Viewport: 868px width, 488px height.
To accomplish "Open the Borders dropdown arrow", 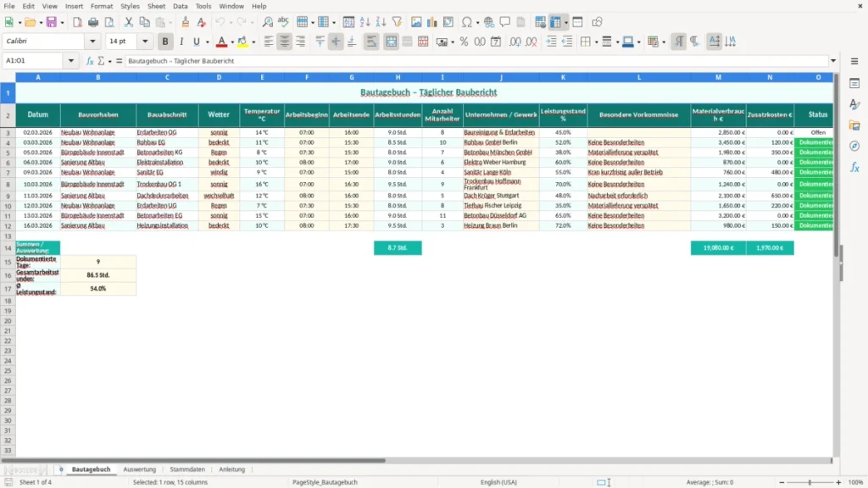I will (x=596, y=42).
